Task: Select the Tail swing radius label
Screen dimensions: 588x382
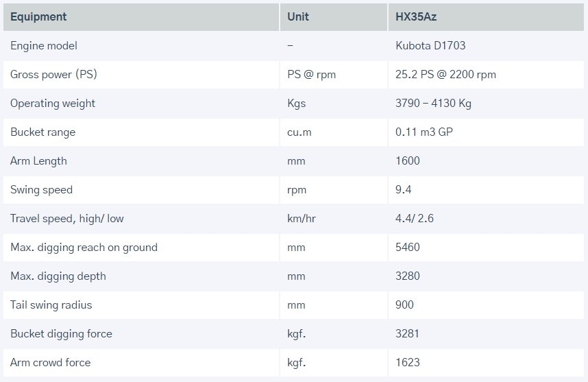Action: click(51, 305)
